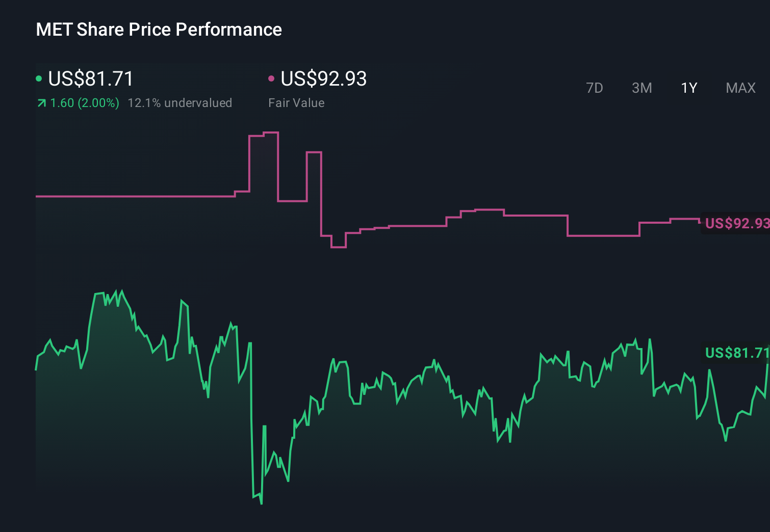Select the 7D time range
Image resolution: width=770 pixels, height=532 pixels.
coord(595,88)
